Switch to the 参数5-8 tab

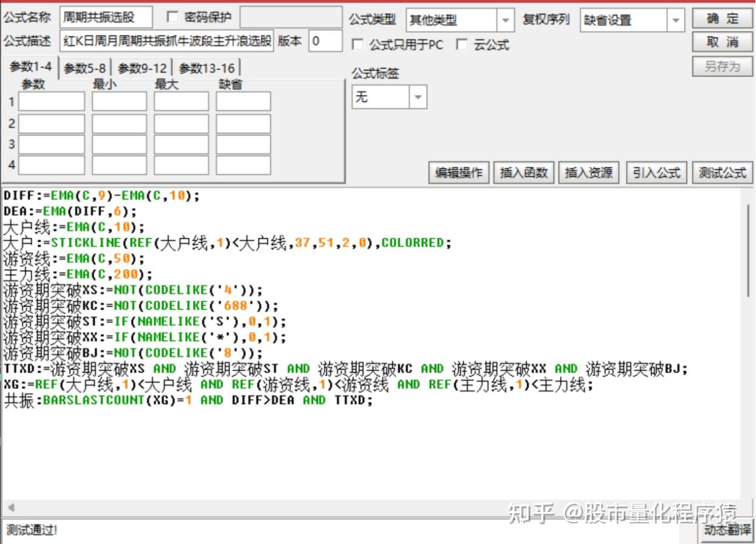coord(85,69)
